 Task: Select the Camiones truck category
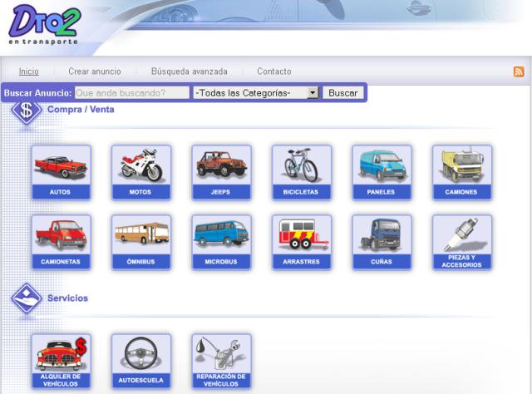(461, 172)
